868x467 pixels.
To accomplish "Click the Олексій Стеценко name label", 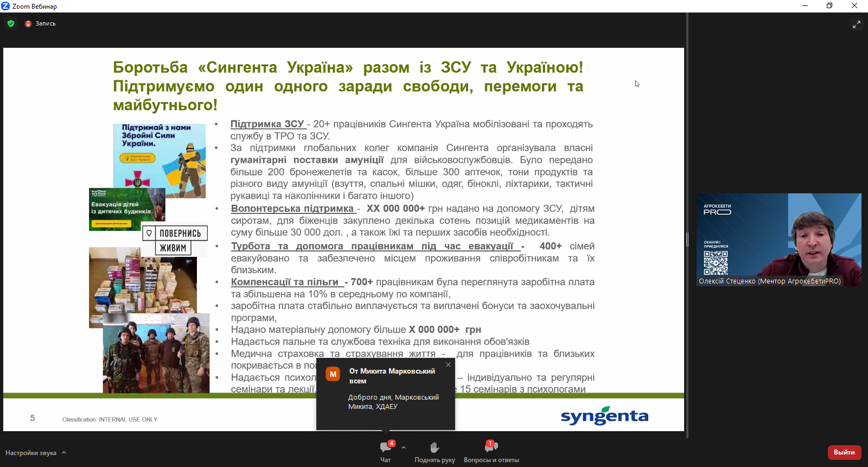I will click(770, 281).
